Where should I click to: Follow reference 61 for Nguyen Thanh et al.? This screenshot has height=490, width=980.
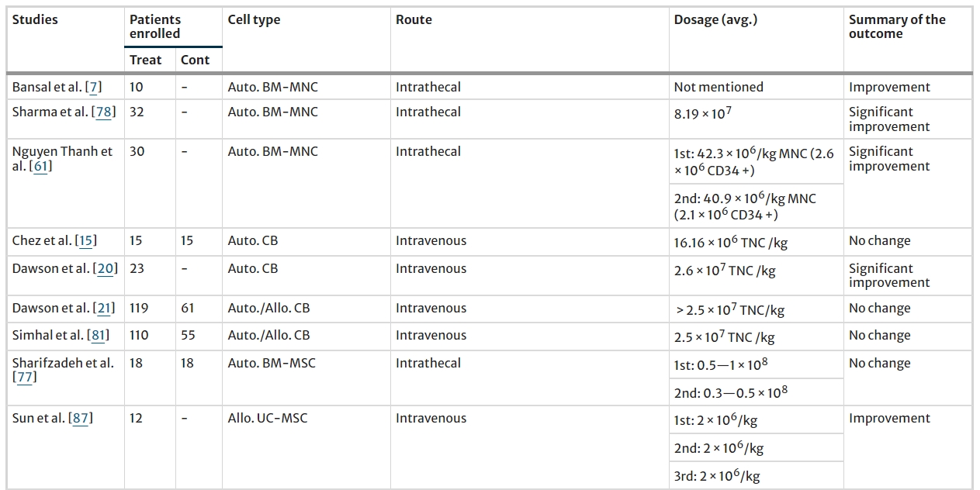[x=40, y=167]
